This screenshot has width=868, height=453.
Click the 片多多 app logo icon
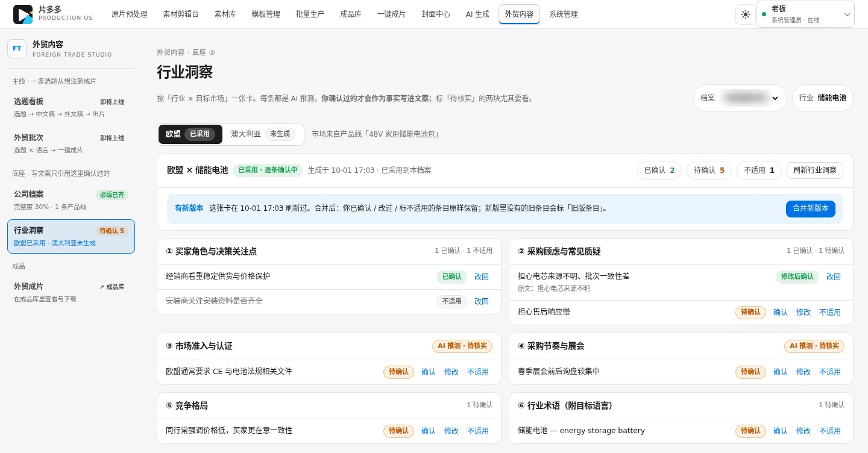click(23, 14)
